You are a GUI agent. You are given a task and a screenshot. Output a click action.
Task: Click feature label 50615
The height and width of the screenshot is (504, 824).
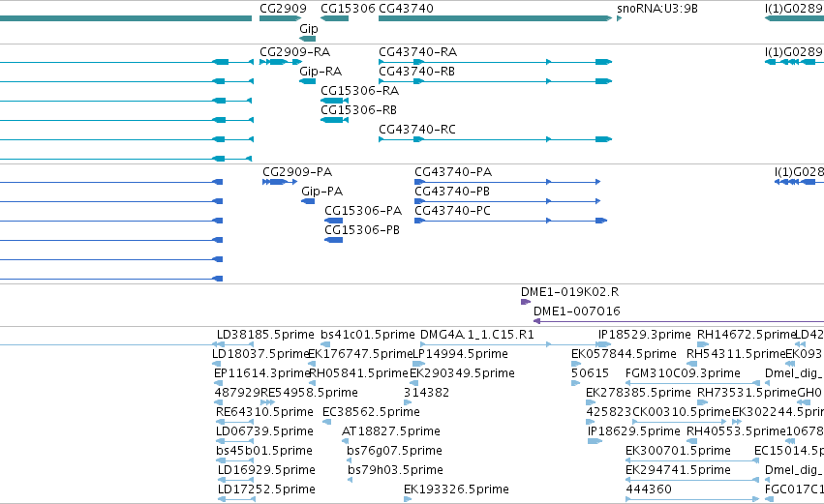click(x=590, y=373)
